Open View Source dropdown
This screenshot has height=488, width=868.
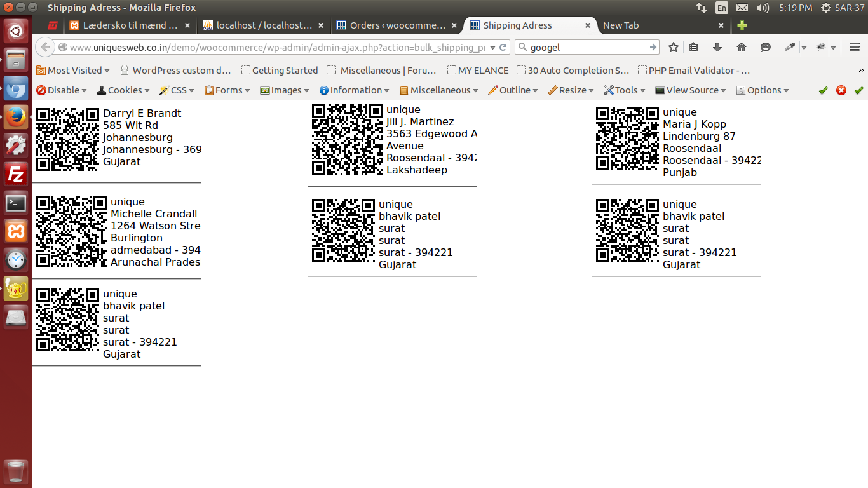691,90
